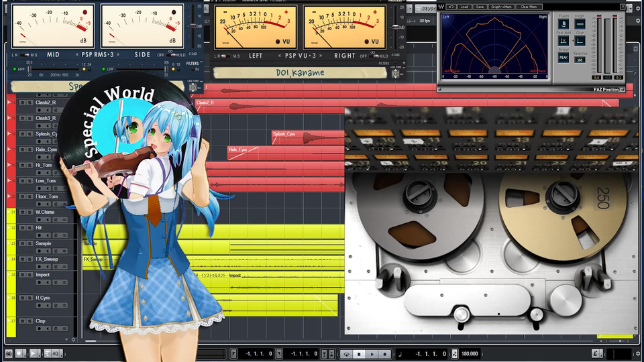Image resolution: width=644 pixels, height=362 pixels.
Task: Toggle the metronome click icon
Action: [596, 353]
